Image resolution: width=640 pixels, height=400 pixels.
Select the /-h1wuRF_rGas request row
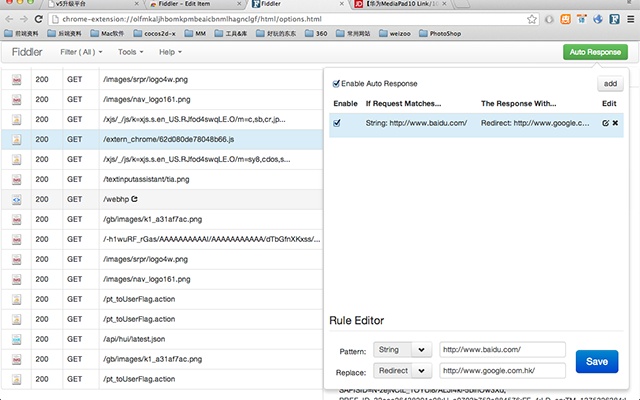tap(162, 240)
